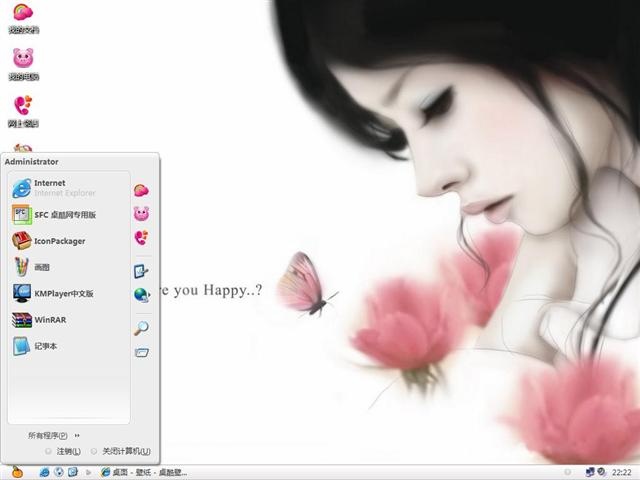Click the pink pig icon in start menu

141,213
